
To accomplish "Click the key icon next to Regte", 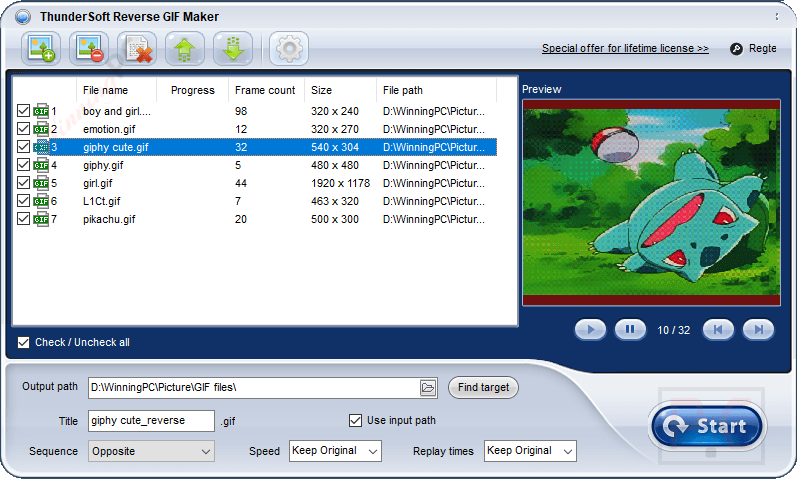I will click(736, 49).
